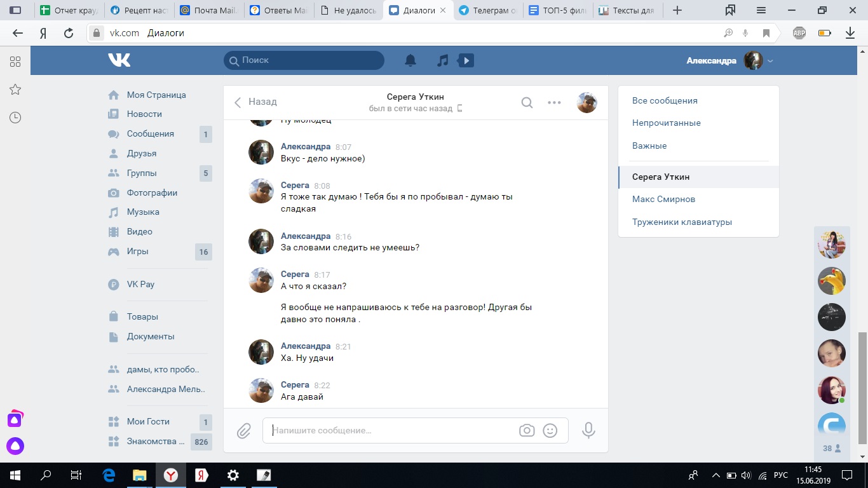
Task: Open browser history clock icon
Action: pyautogui.click(x=15, y=118)
